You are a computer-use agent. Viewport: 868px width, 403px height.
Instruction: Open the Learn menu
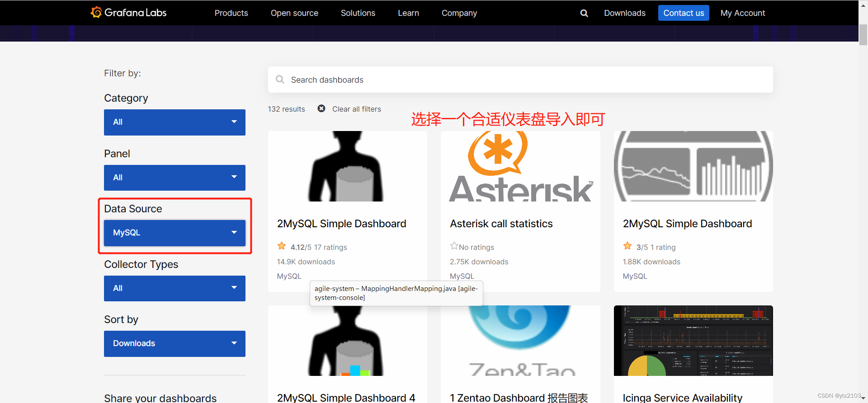(x=408, y=13)
